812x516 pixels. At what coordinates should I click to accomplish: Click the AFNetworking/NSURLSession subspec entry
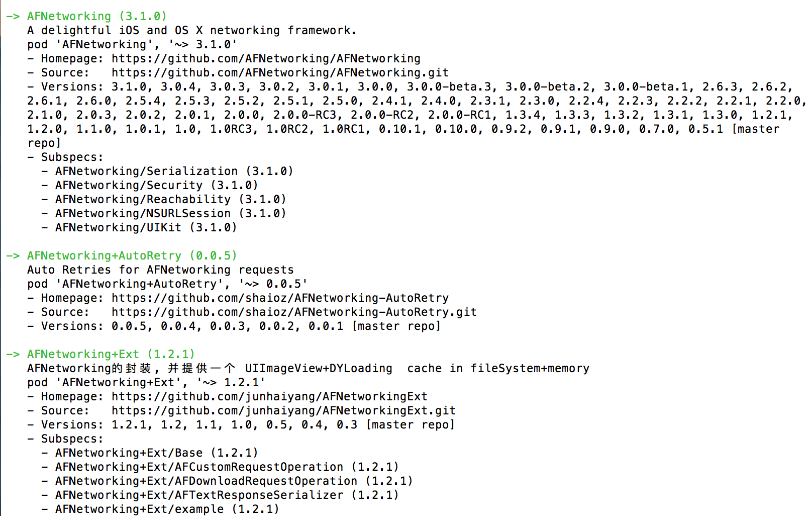tap(170, 214)
